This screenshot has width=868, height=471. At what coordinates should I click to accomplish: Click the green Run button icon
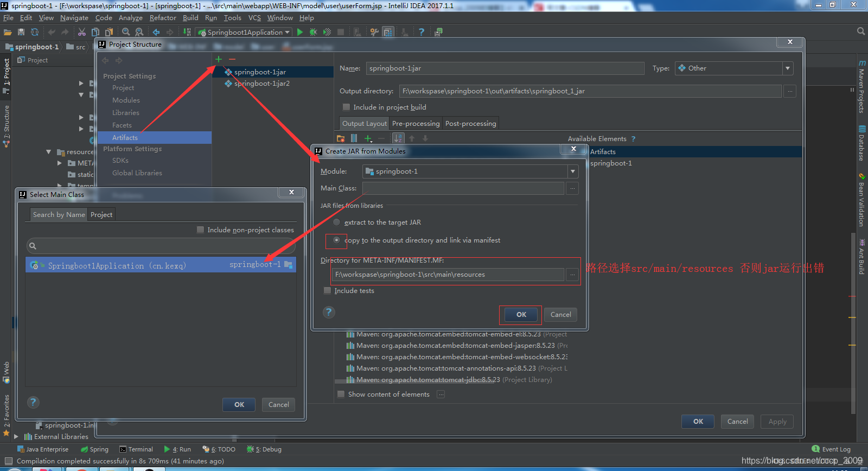[x=300, y=32]
